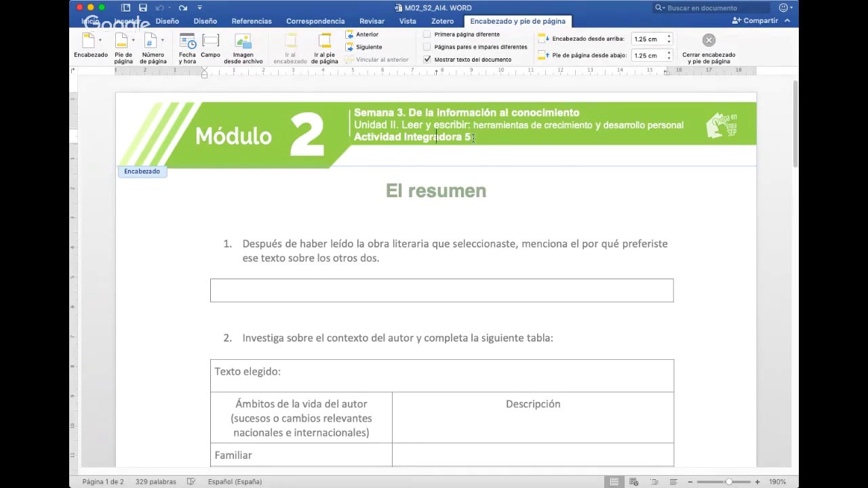Jump to Anterior header section
This screenshot has width=868, height=488.
point(362,35)
